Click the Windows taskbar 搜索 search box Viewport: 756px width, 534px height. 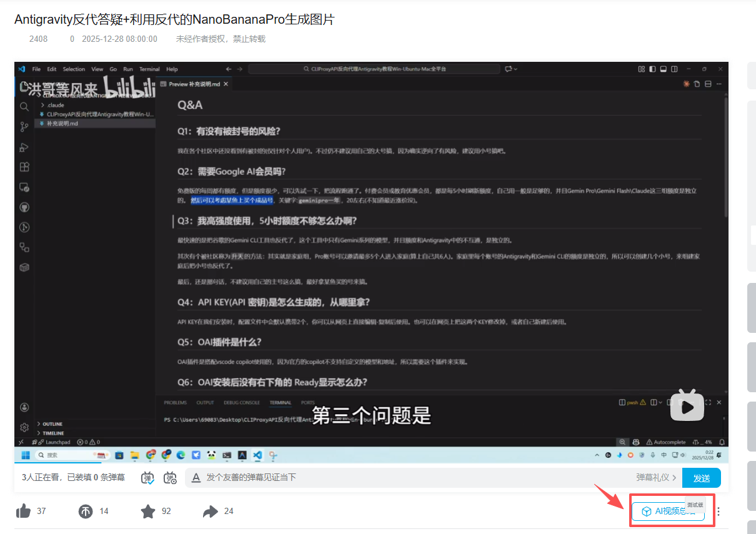point(73,455)
